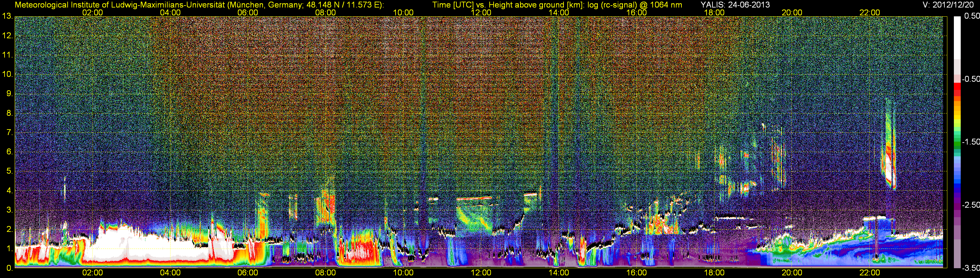The height and width of the screenshot is (278, 980).
Task: Select the 06:00 tick on the top axis
Action: tap(248, 12)
